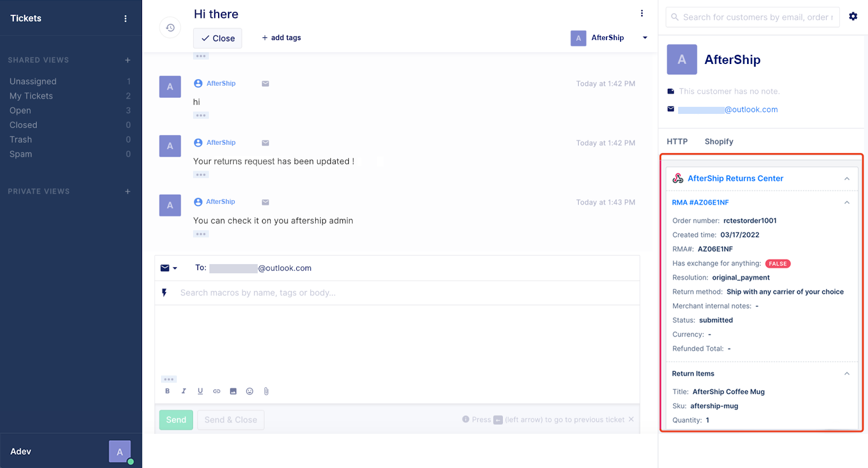Click the AfterShip Coffee Mug title
Viewport: 868px width, 468px height.
[x=729, y=392]
